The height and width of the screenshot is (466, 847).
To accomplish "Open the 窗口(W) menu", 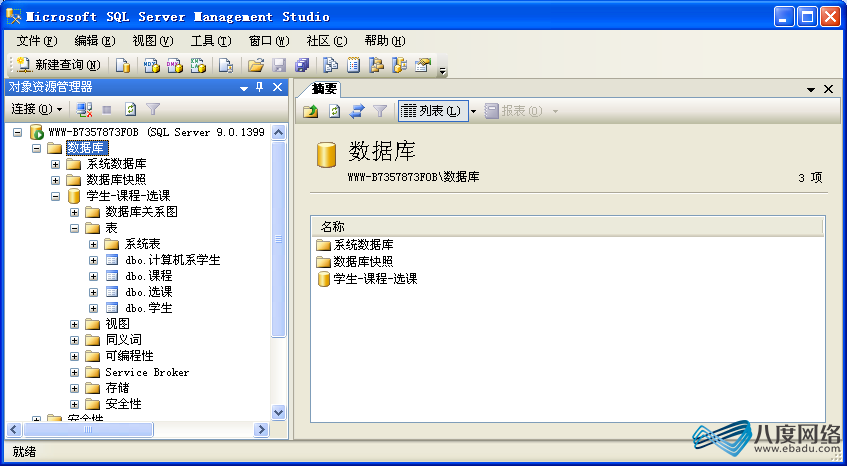I will coord(269,41).
